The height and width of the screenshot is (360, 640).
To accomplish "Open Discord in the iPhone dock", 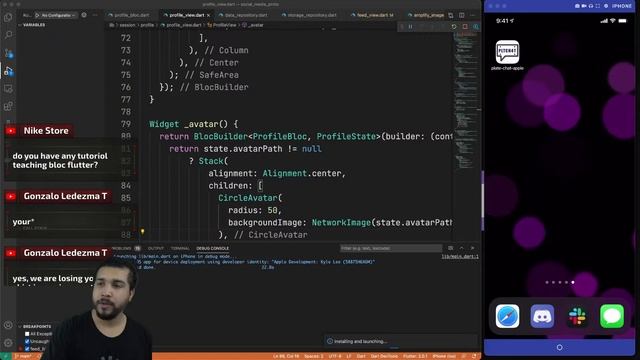I will (x=542, y=316).
